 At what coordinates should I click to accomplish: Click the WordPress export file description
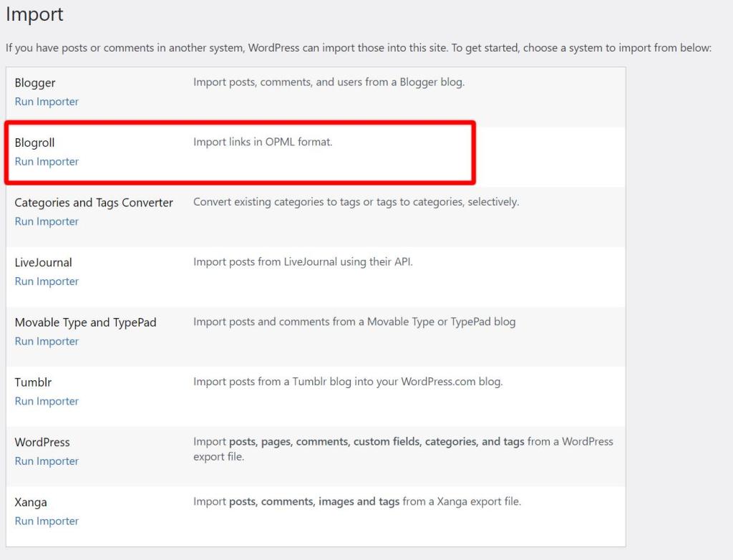click(403, 449)
